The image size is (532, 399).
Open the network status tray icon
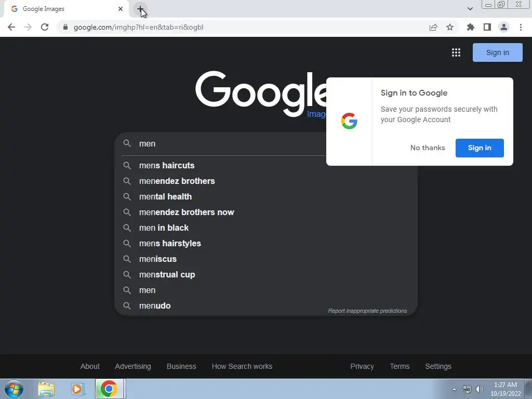467,389
